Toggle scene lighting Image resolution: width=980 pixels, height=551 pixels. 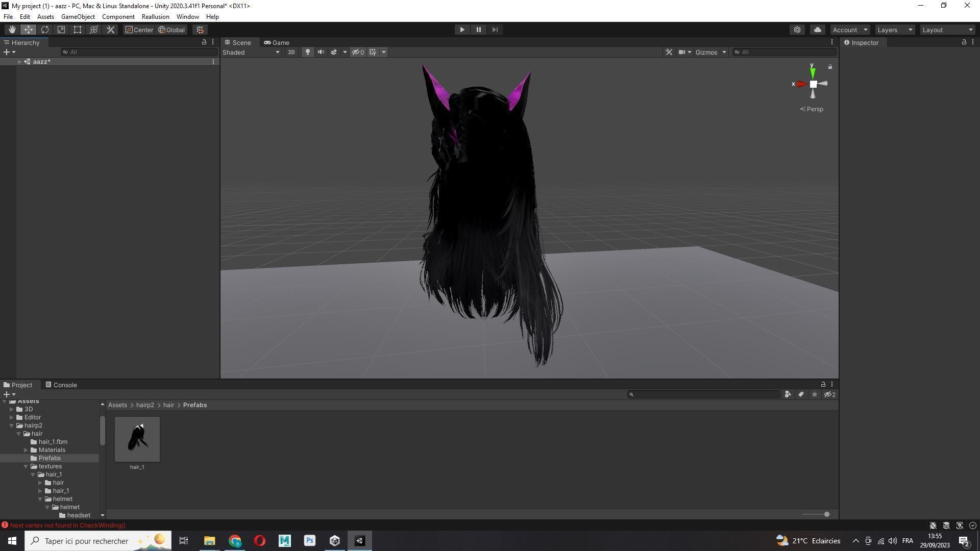tap(307, 52)
